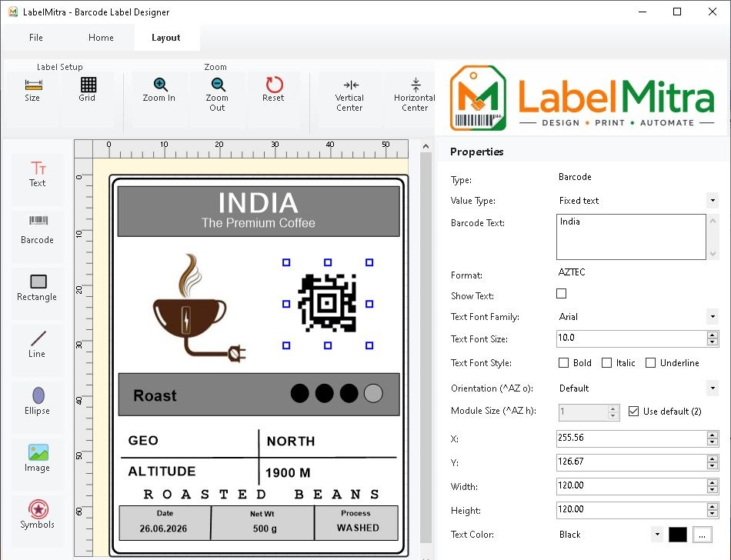Select the Roast label text
This screenshot has width=731, height=560.
(155, 395)
